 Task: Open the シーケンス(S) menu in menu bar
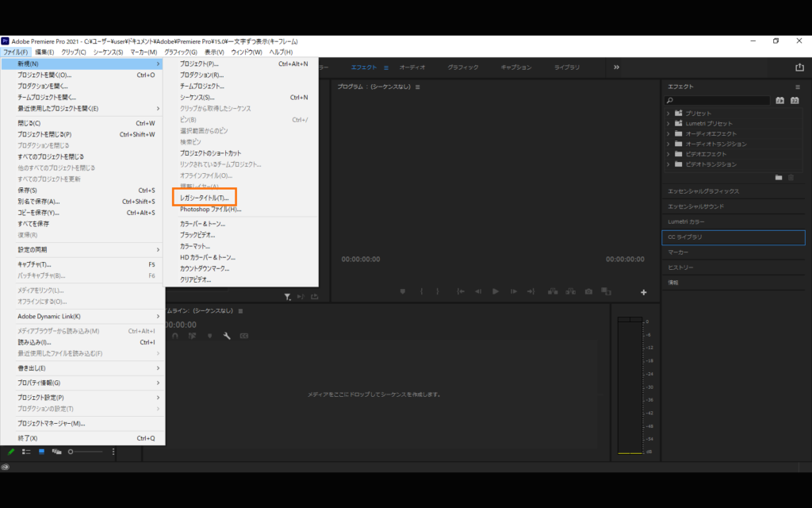(x=108, y=52)
